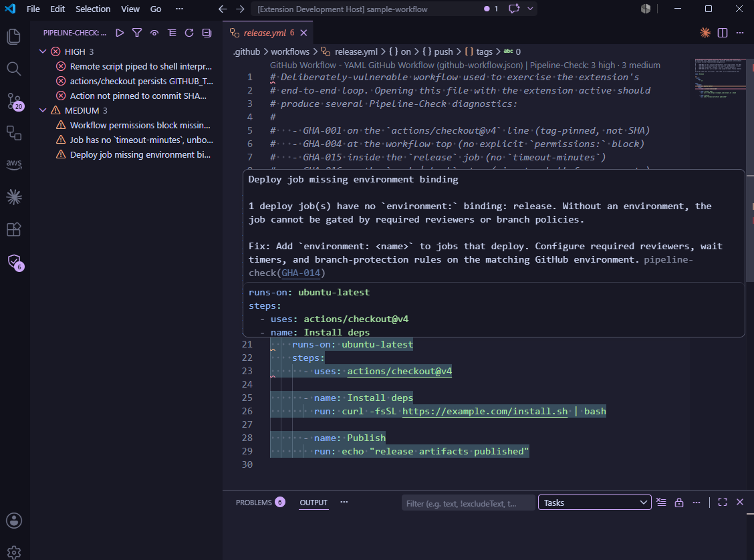Open the File menu

pyautogui.click(x=33, y=9)
